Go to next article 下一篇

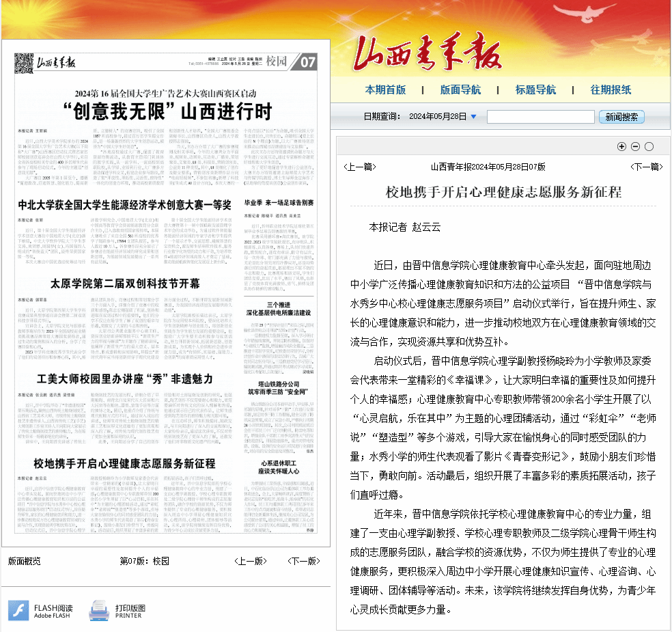pyautogui.click(x=646, y=167)
